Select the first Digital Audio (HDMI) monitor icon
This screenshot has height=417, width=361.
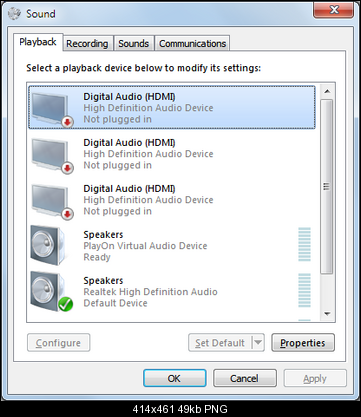coord(52,110)
